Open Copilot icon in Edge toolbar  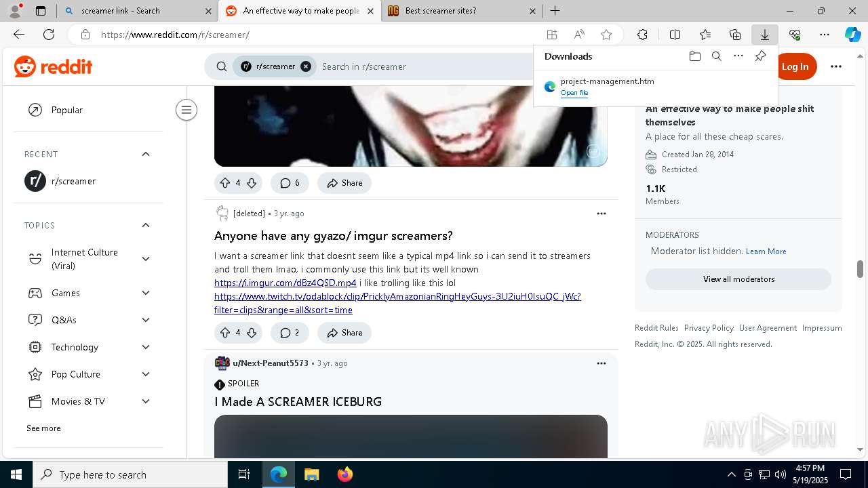click(x=852, y=35)
